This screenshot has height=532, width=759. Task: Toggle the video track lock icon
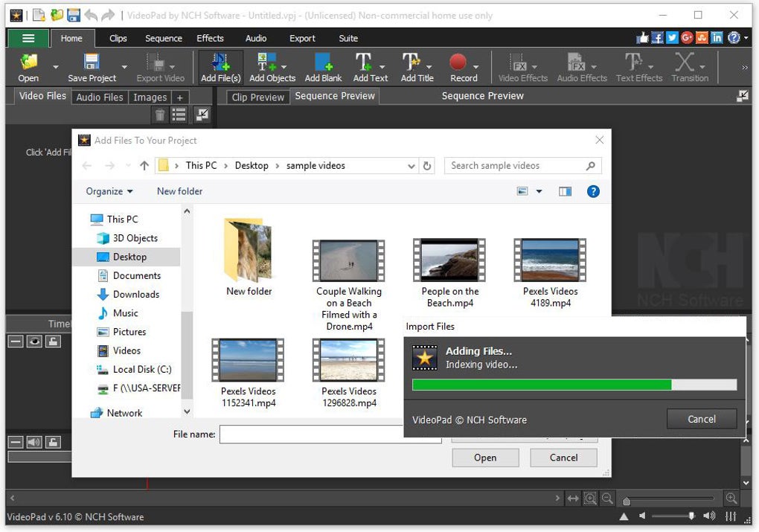53,342
